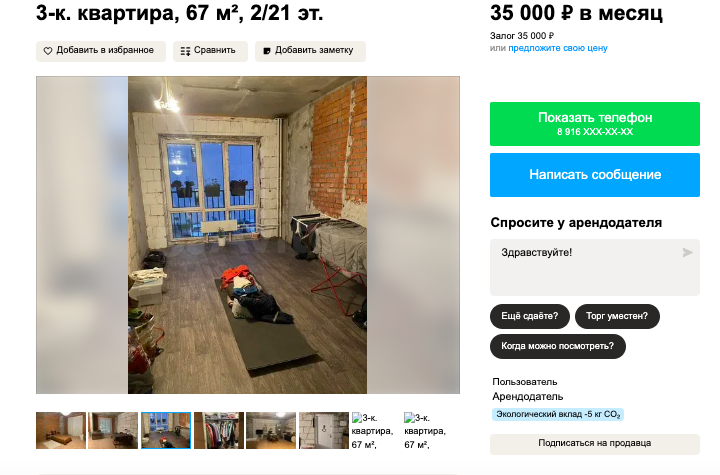Pick Когда можно посмотреть? suggestion
720x475 pixels.
[x=557, y=346]
